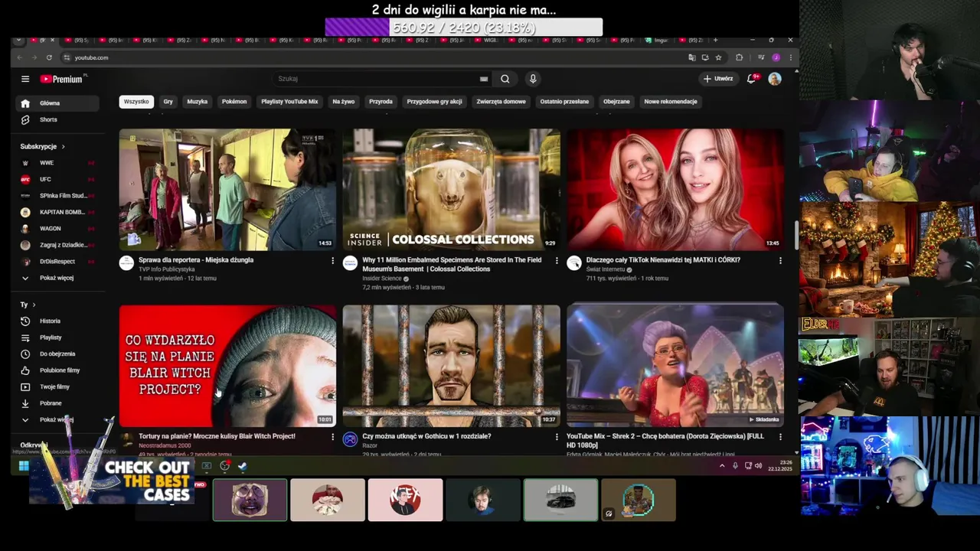Bookmark the page with the star icon
Viewport: 980px width, 551px height.
(x=718, y=57)
